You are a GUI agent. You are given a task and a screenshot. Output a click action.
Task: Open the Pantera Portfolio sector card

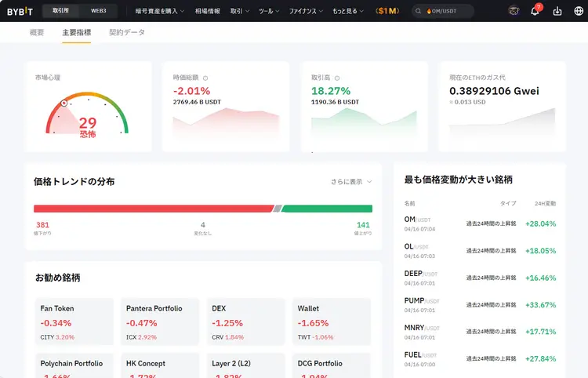(x=160, y=322)
